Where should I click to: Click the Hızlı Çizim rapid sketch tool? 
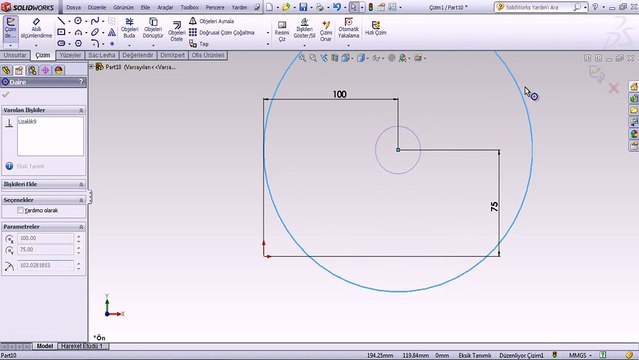375,28
